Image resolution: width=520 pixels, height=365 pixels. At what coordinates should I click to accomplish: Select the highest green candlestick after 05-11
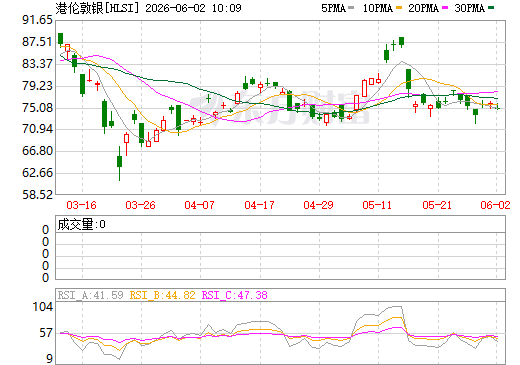click(x=401, y=41)
